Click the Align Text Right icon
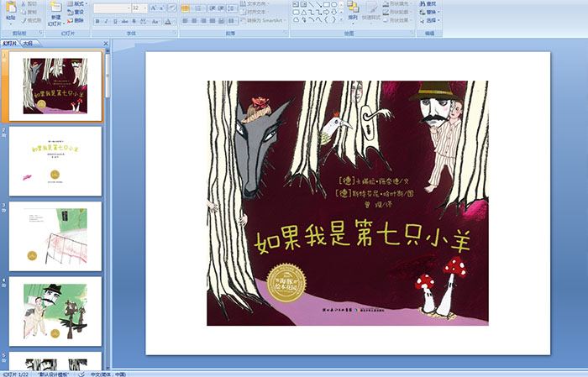This screenshot has width=588, height=377. 203,21
